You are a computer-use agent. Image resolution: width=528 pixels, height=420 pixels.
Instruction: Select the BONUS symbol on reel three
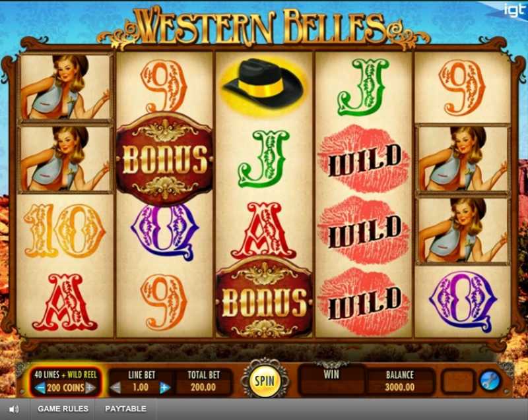[x=263, y=298]
